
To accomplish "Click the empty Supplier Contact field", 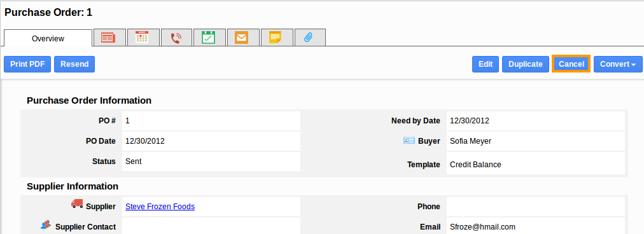I will (x=211, y=226).
